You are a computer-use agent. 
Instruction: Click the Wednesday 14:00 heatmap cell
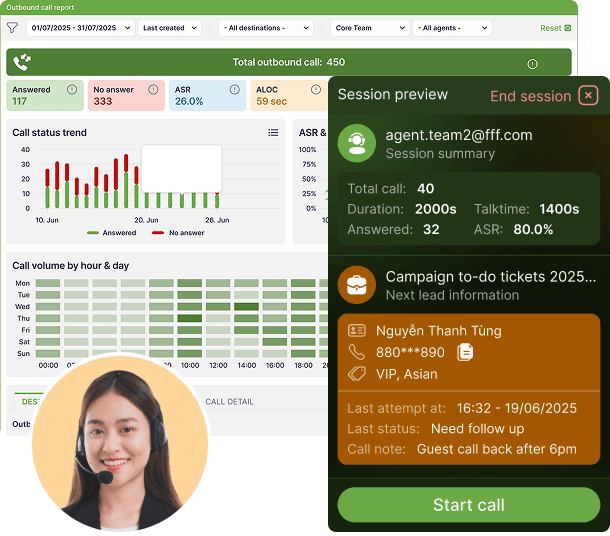pyautogui.click(x=246, y=307)
